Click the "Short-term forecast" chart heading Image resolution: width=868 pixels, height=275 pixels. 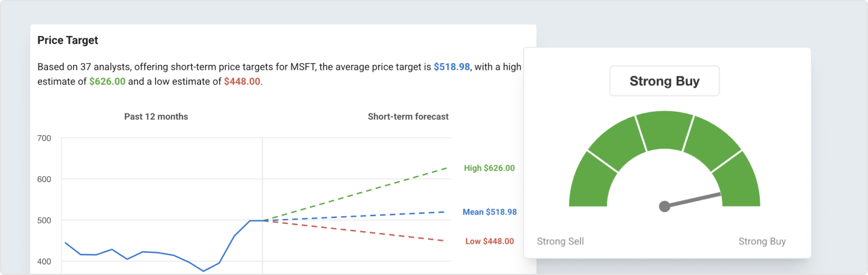(408, 116)
